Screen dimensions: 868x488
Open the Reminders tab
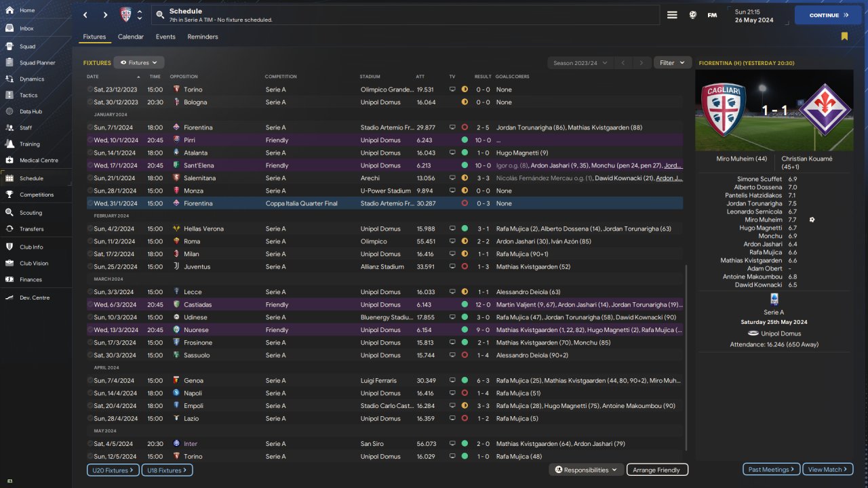pos(203,37)
